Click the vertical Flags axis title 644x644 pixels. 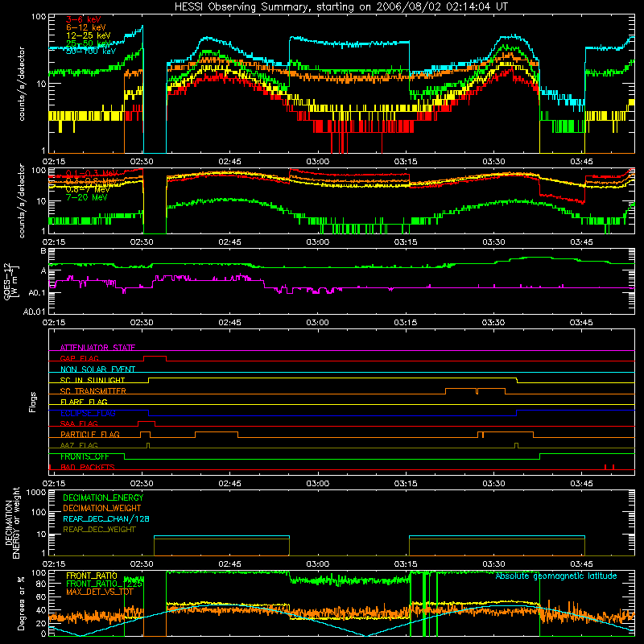tap(33, 402)
